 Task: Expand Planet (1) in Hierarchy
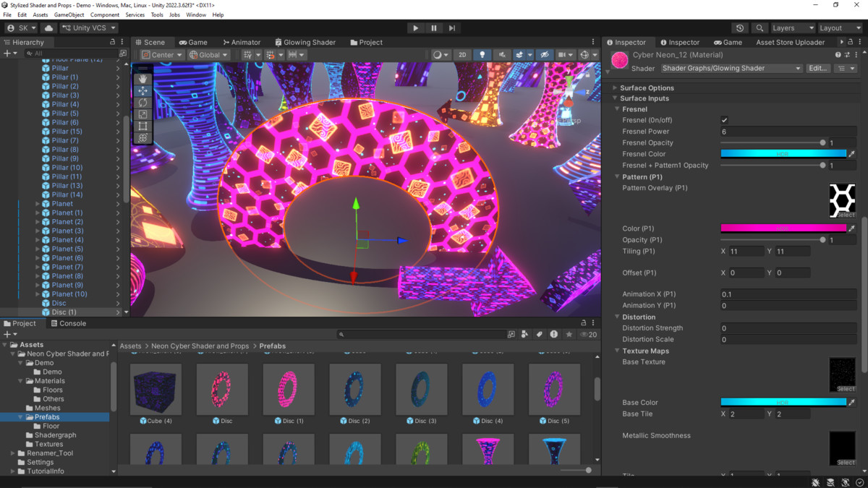[x=38, y=213]
